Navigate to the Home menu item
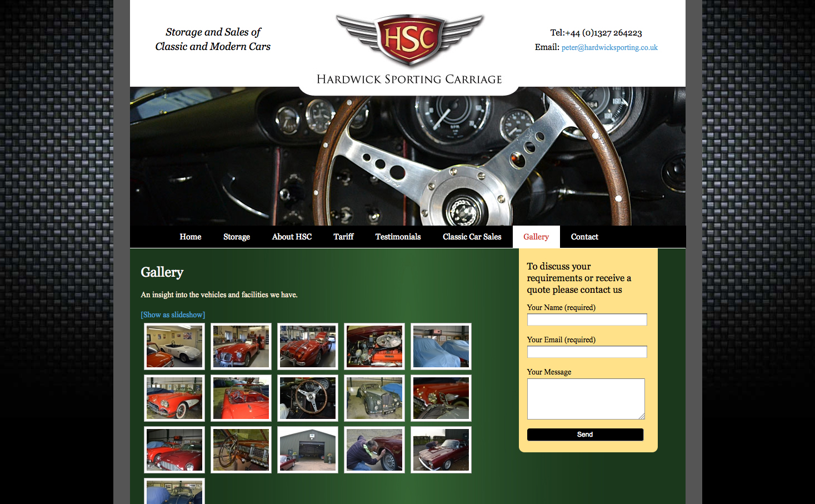Viewport: 815px width, 504px height. (x=190, y=237)
